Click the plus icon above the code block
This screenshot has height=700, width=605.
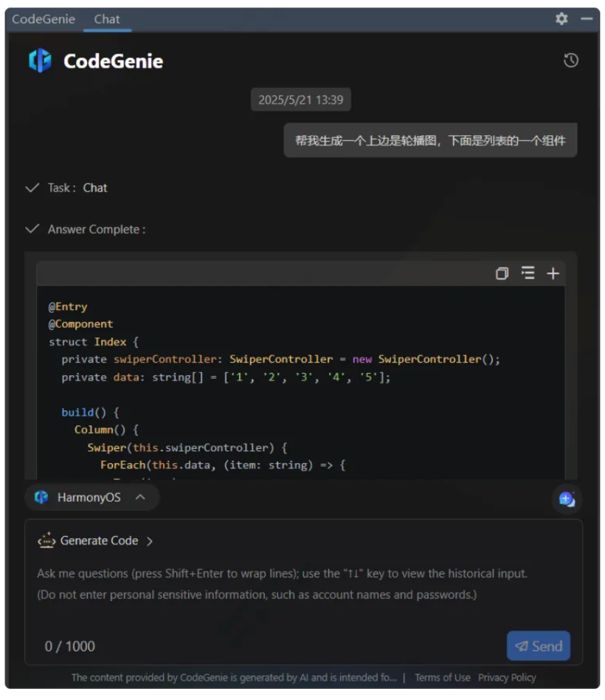(553, 273)
